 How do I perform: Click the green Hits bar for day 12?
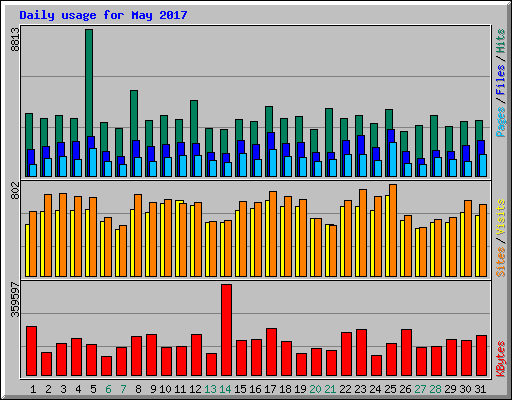click(194, 122)
